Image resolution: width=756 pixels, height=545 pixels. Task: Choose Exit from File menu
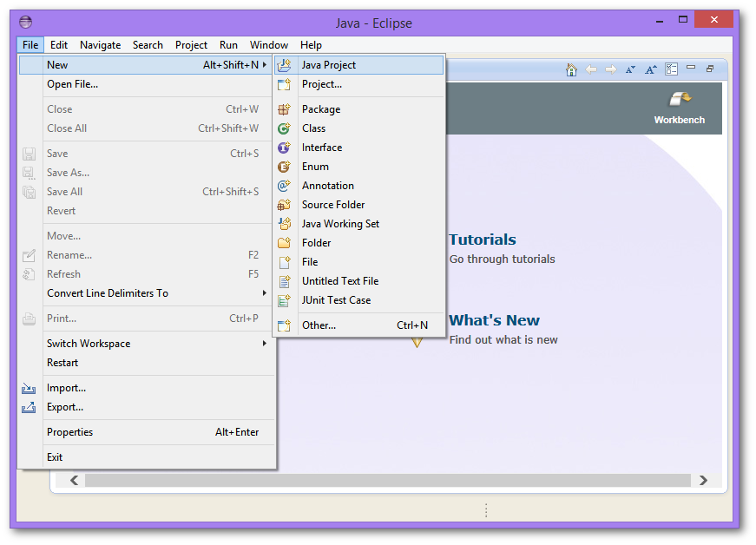(146, 457)
